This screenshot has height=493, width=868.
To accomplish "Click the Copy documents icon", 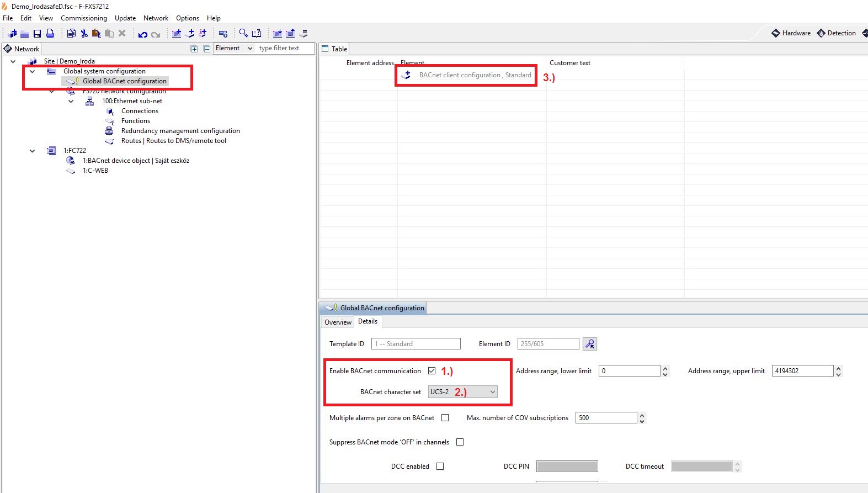I will tap(71, 34).
